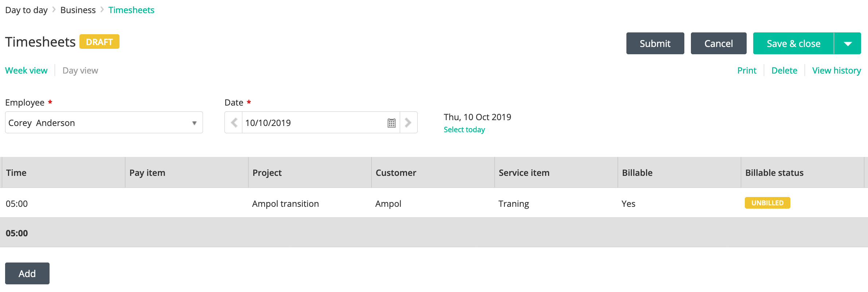The image size is (868, 292).
Task: Click the UNBILLED status badge
Action: 767,203
